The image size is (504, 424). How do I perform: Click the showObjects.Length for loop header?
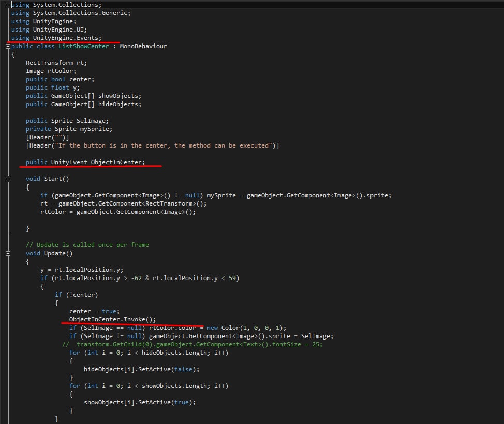pyautogui.click(x=149, y=386)
